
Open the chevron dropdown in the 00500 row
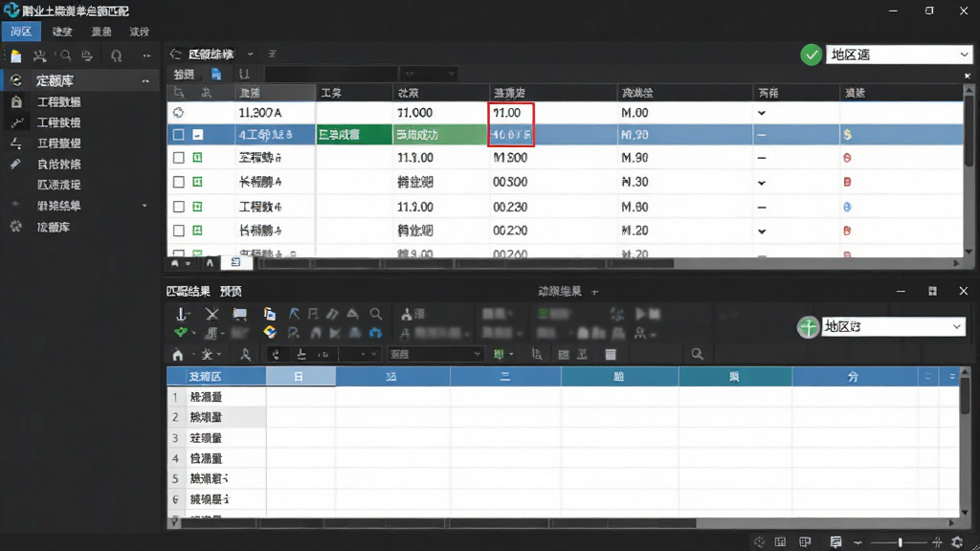tap(761, 183)
